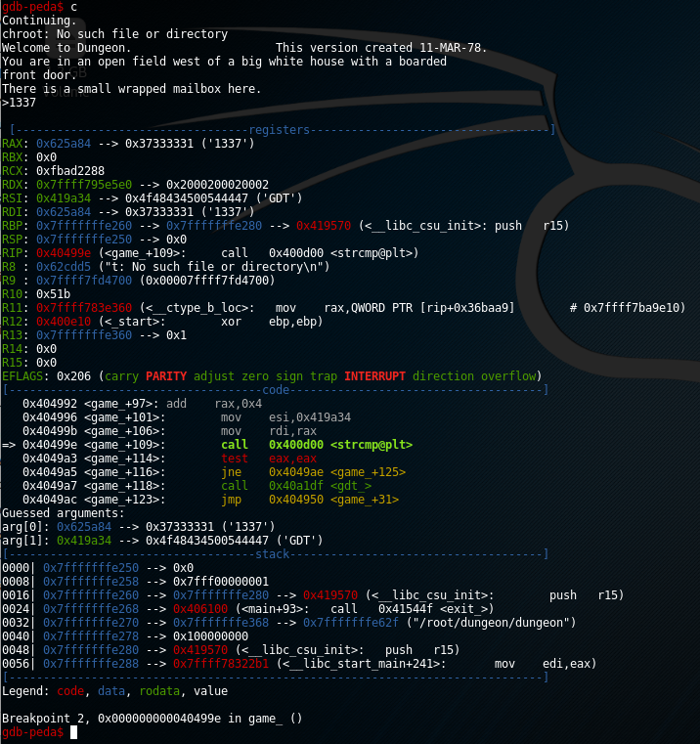
Task: Click 'This version created 11-MAR-78.' text
Action: 381,48
